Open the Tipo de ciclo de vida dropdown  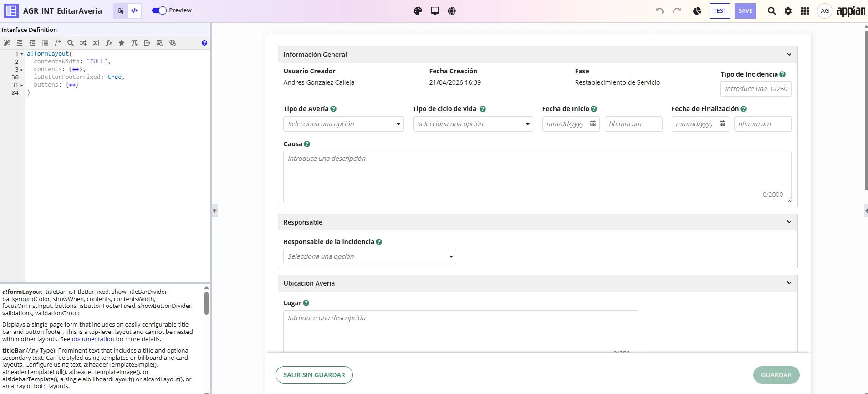[x=473, y=124]
